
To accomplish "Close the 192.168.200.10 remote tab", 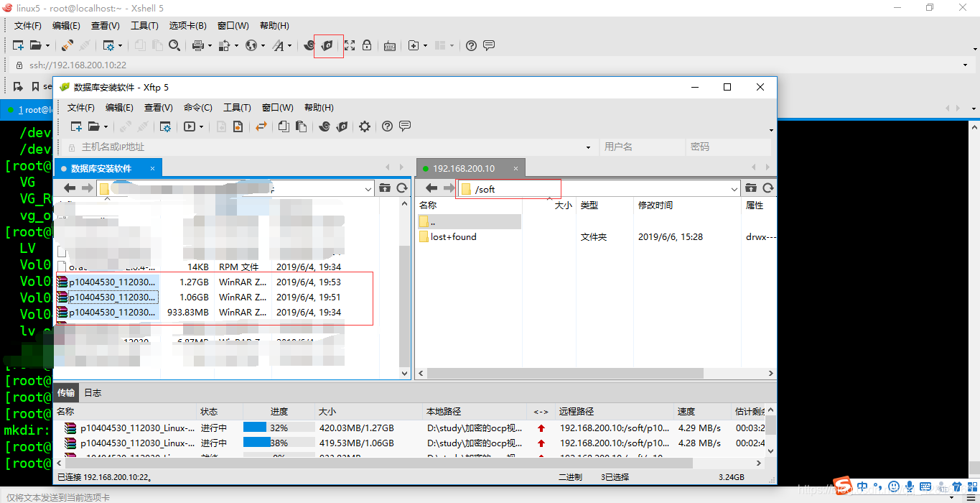I will click(515, 168).
